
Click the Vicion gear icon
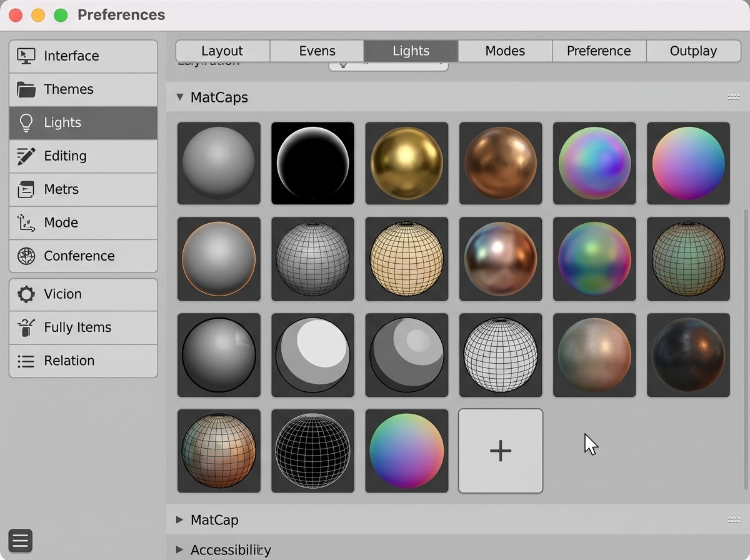(26, 294)
